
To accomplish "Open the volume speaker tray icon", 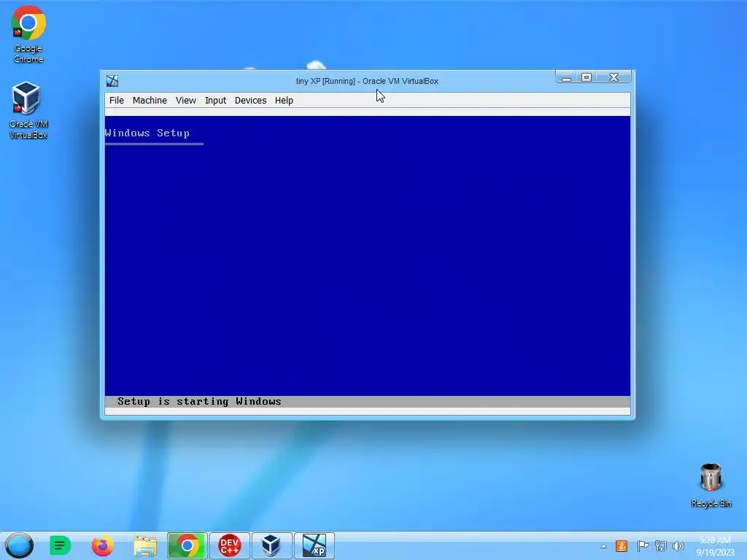I will coord(678,545).
